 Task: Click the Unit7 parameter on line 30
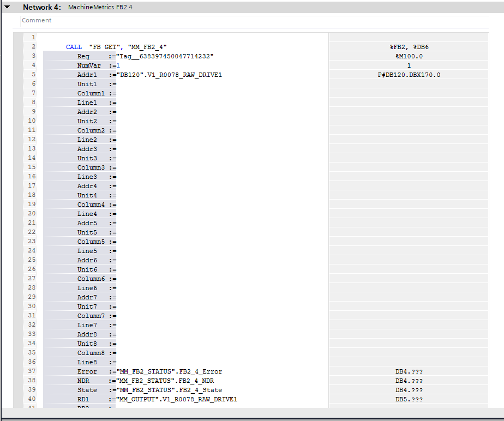tap(87, 307)
